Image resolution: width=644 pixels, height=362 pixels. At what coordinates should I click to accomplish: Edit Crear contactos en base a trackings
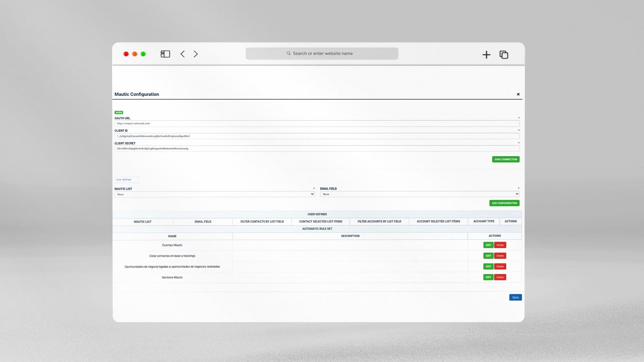click(x=488, y=256)
